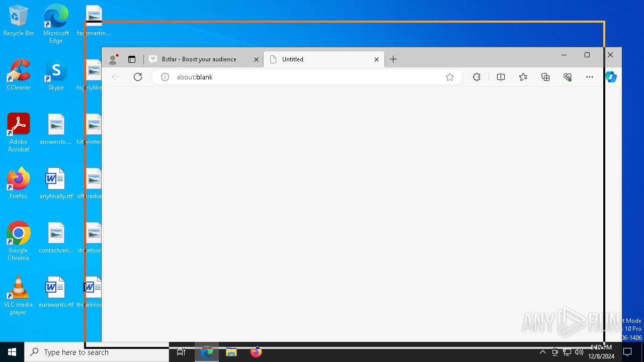Open a new tab with plus button
This screenshot has height=362, width=644.
(x=393, y=59)
